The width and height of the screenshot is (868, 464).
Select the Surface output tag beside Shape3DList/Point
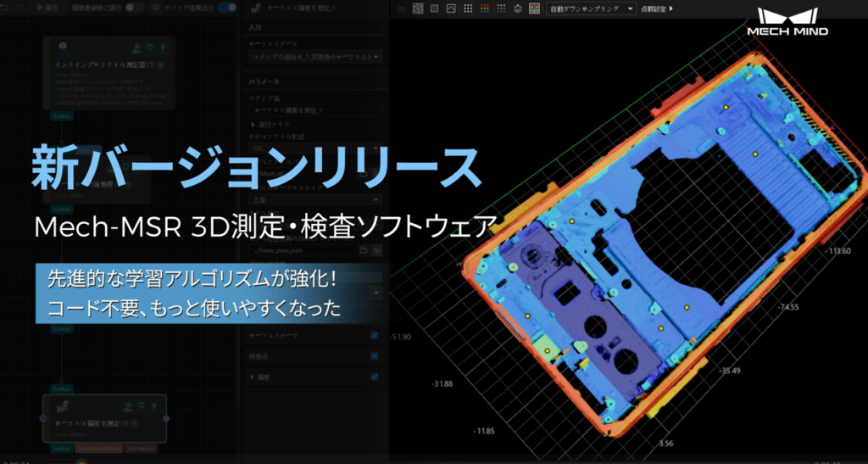pyautogui.click(x=61, y=449)
